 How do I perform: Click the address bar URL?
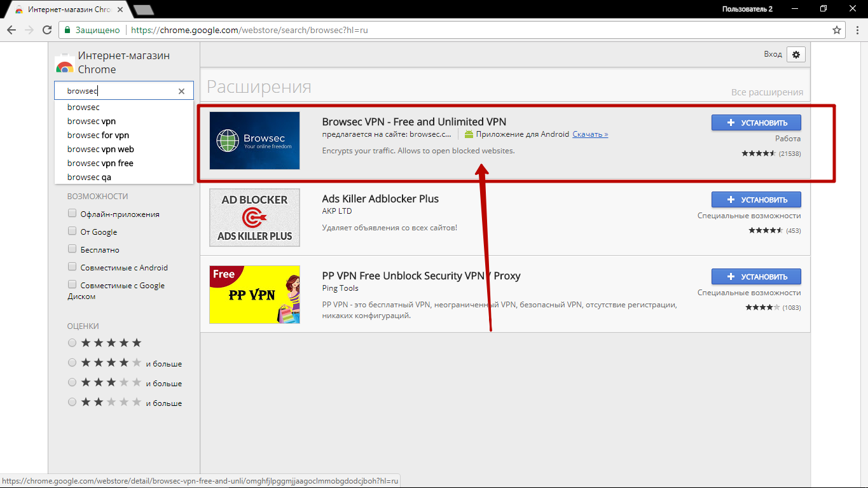pyautogui.click(x=249, y=30)
